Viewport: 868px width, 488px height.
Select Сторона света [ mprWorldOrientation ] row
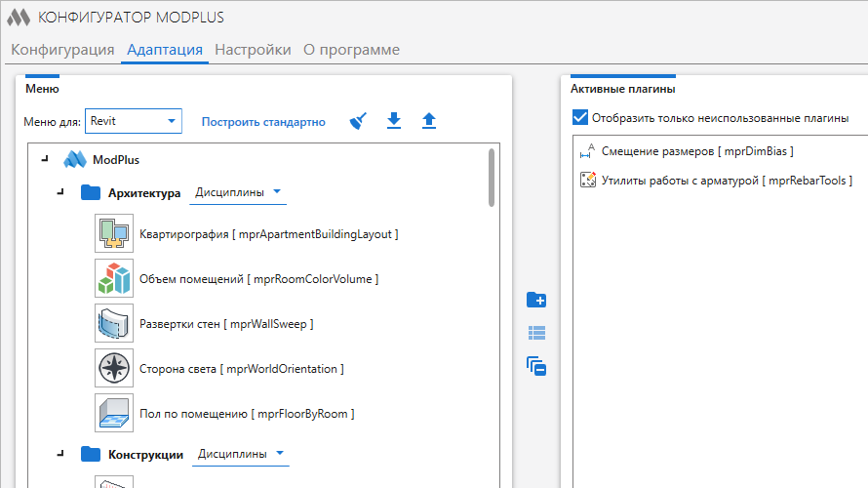241,368
